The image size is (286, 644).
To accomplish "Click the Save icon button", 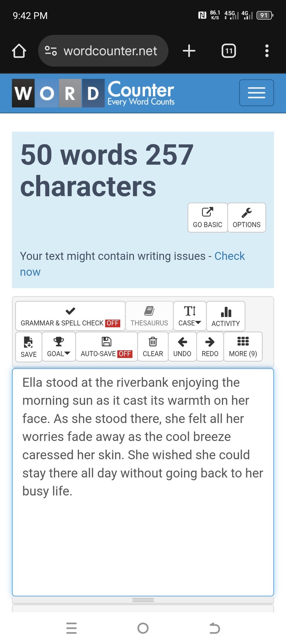I will tap(29, 347).
